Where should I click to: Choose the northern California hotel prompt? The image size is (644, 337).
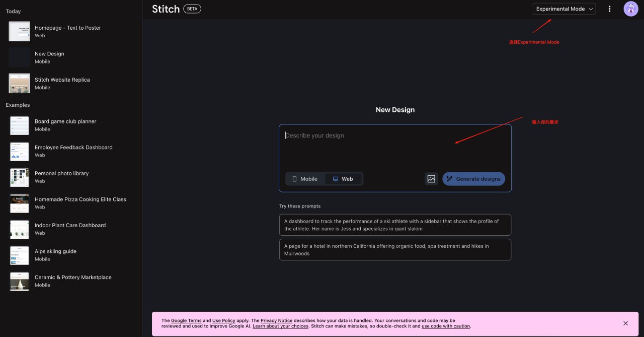pyautogui.click(x=395, y=250)
